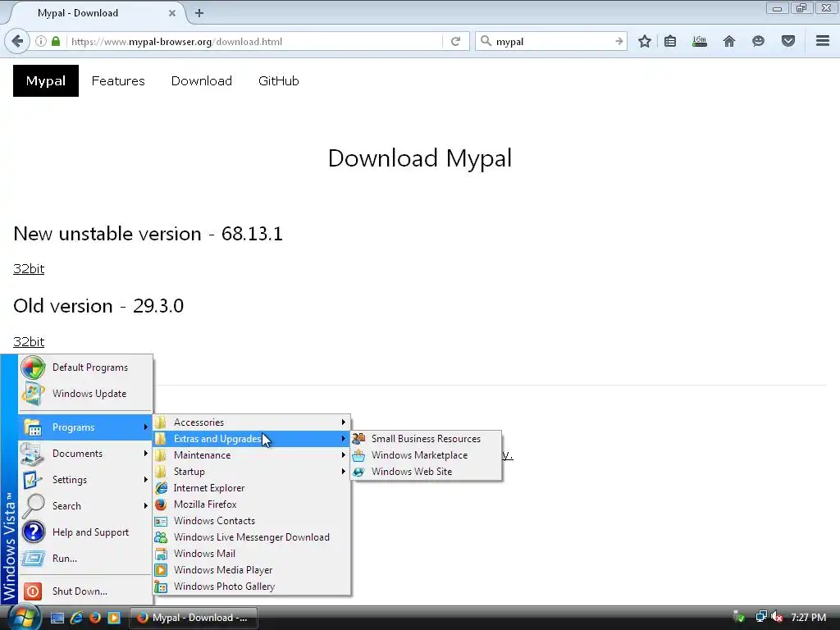
Task: Expand Documents submenu in Start menu
Action: pyautogui.click(x=85, y=453)
